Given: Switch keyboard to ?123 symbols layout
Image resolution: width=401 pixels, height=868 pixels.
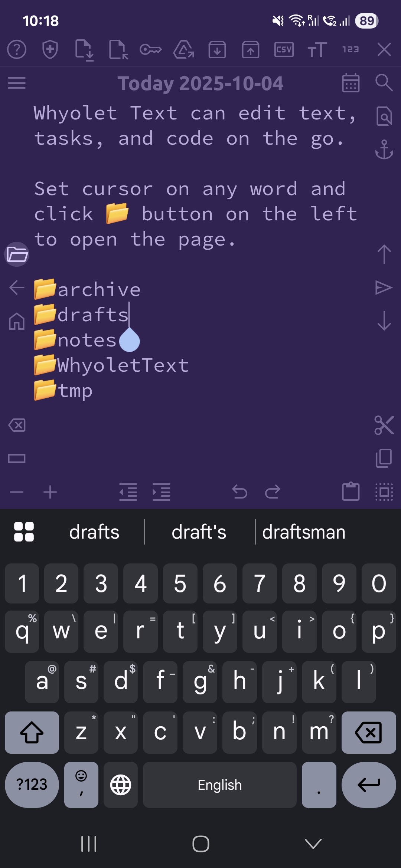Looking at the screenshot, I should point(32,785).
